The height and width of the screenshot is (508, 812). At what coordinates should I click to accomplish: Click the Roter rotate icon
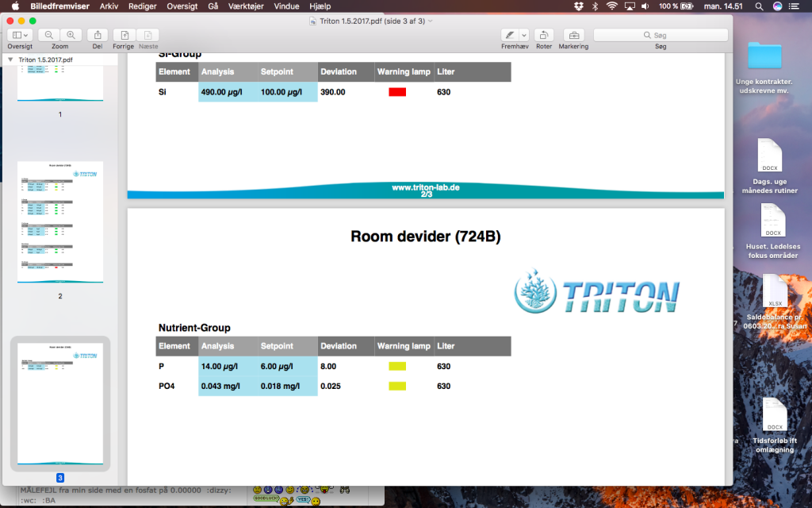[543, 35]
